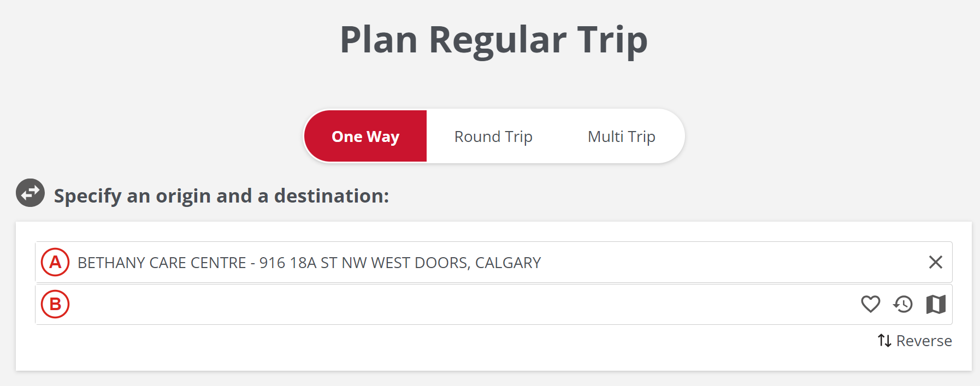This screenshot has width=980, height=386.
Task: Click the Plan Regular Trip page title
Action: (493, 39)
